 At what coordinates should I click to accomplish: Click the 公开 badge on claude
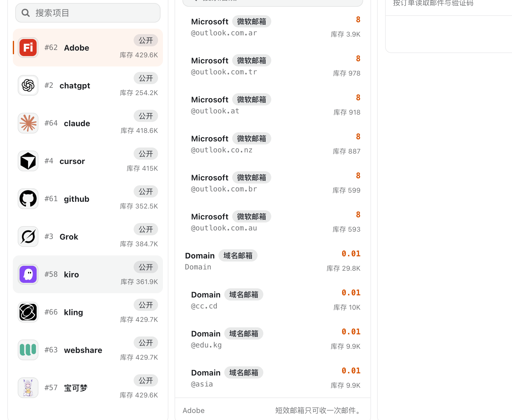[x=146, y=116]
